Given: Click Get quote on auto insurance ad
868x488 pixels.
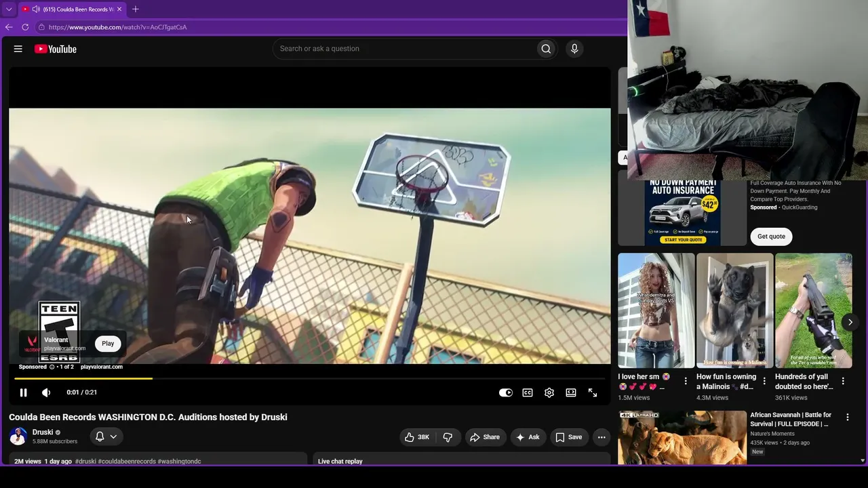Looking at the screenshot, I should point(771,237).
